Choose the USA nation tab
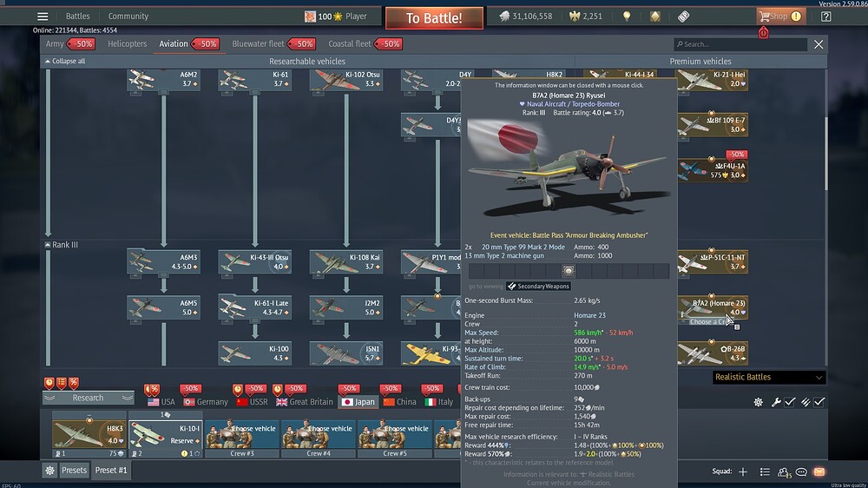Image resolution: width=868 pixels, height=488 pixels. (x=161, y=401)
